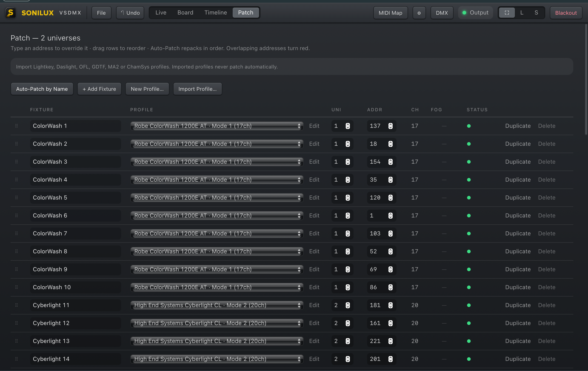This screenshot has width=588, height=371.
Task: Click the Add Fixture button
Action: point(99,89)
